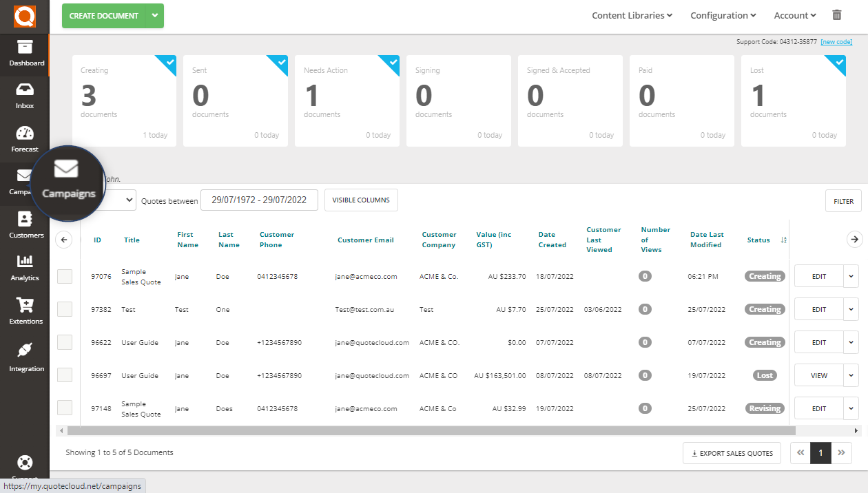
Task: Click the EXPORT SALES QUOTES button
Action: click(732, 453)
